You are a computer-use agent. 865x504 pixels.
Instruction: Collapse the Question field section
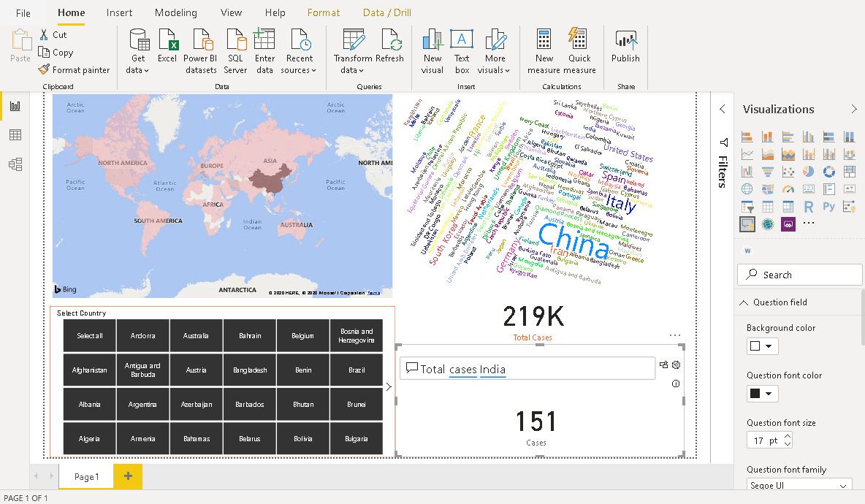[744, 302]
